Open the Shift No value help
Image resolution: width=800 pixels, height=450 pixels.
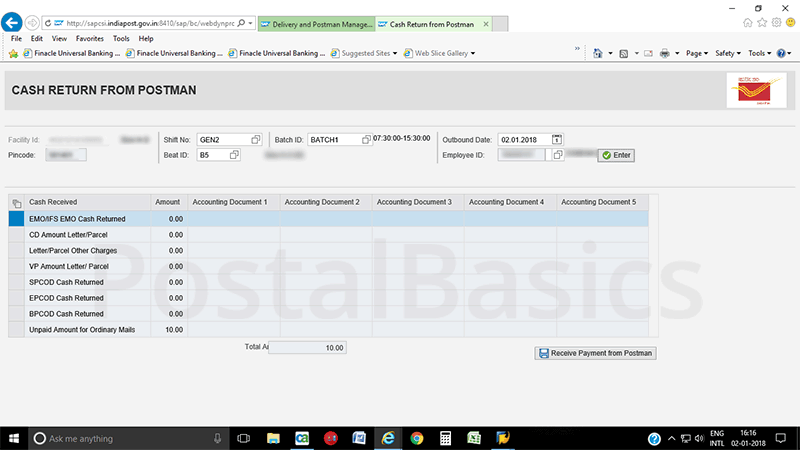pyautogui.click(x=256, y=140)
